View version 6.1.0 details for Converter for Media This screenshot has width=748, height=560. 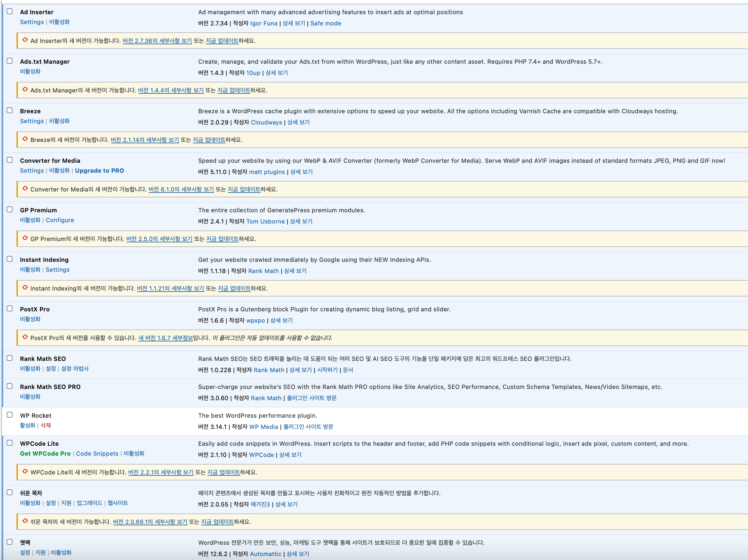pos(181,190)
